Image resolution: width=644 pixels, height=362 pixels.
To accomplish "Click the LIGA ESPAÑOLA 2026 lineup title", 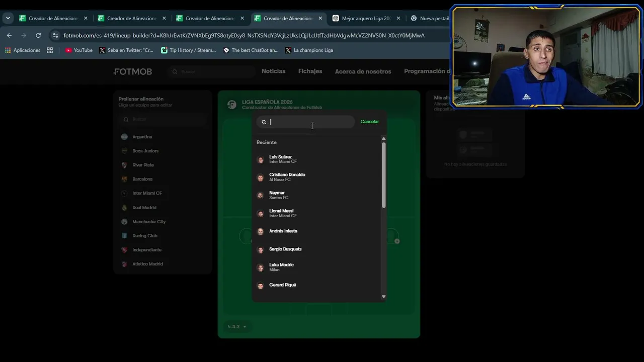I will click(x=267, y=102).
